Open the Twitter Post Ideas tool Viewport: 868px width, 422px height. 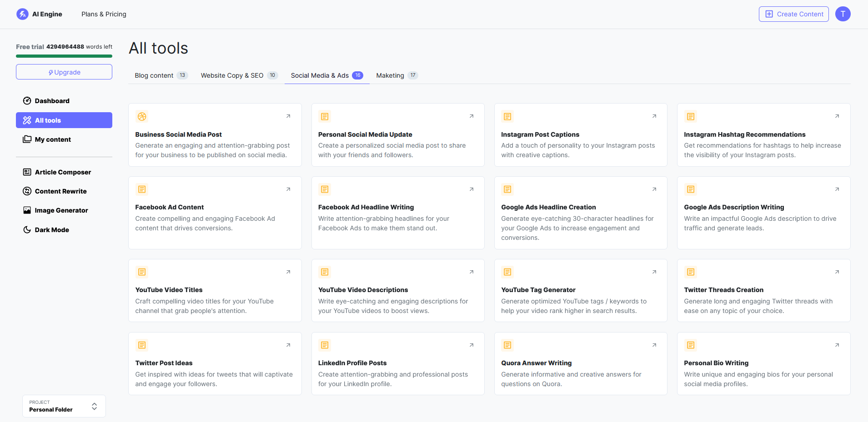pyautogui.click(x=215, y=364)
